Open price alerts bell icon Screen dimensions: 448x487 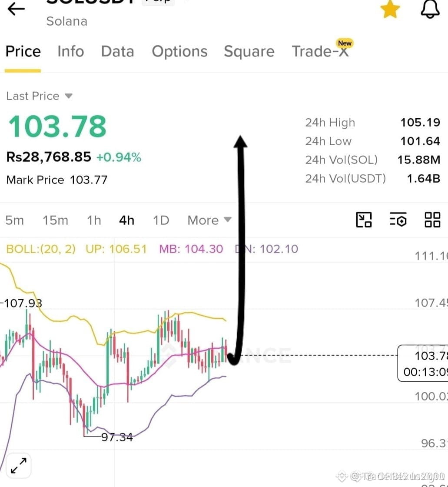[x=430, y=9]
